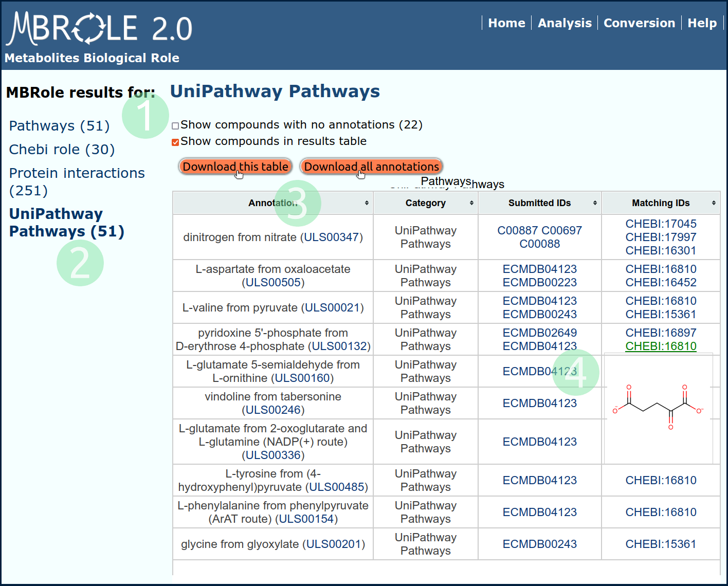Click matching ID CHEBI:16452
Viewport: 728px width, 586px height.
(x=661, y=282)
